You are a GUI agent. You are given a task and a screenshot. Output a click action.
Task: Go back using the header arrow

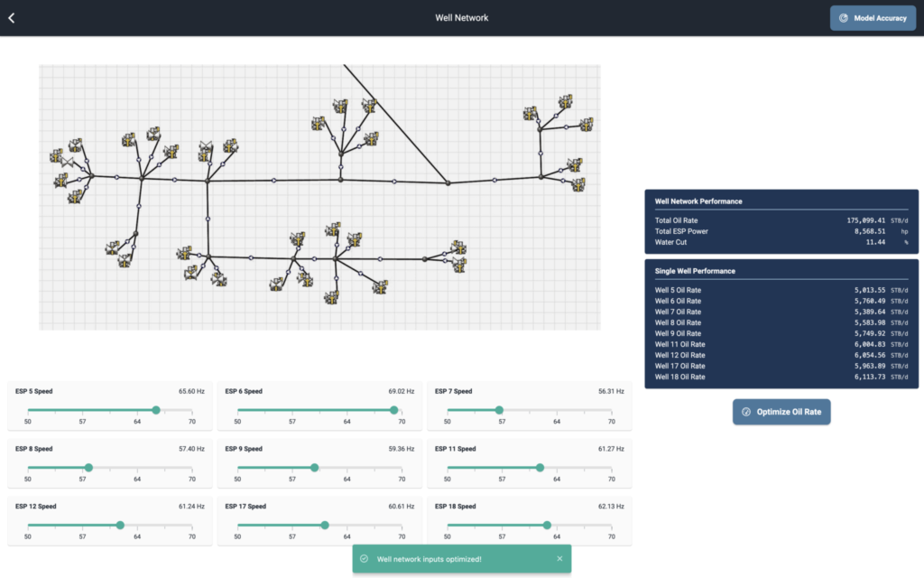[x=12, y=18]
